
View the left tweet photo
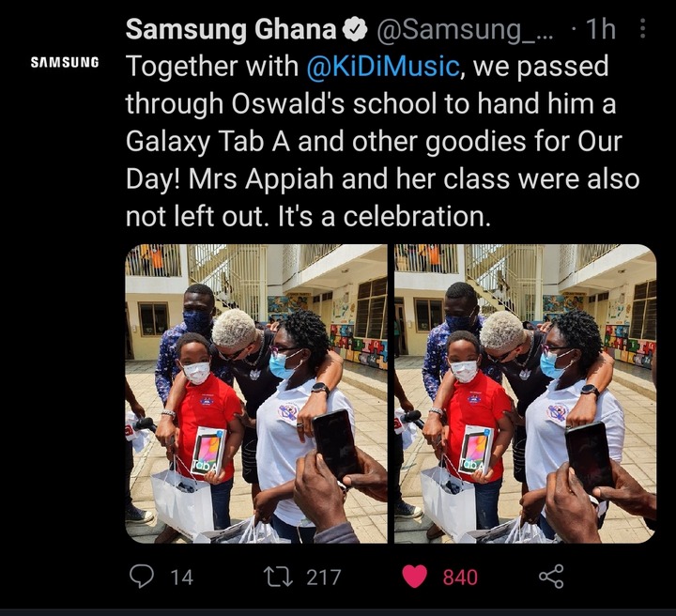click(256, 393)
